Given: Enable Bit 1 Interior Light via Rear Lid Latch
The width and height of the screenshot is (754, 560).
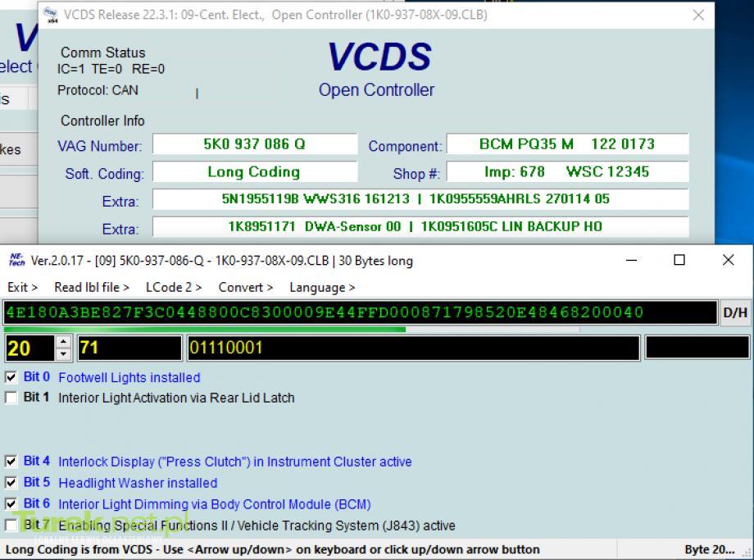Looking at the screenshot, I should point(11,398).
